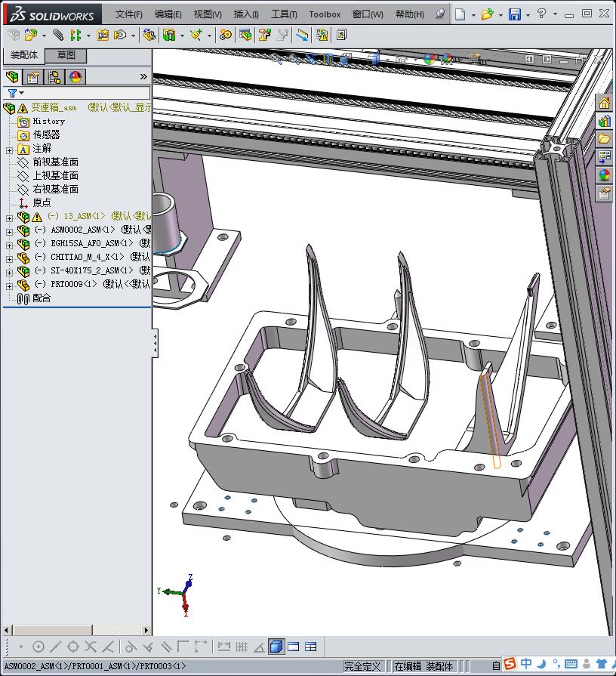This screenshot has height=676, width=616.
Task: Click the New Motion Study gear icon
Action: point(225,35)
